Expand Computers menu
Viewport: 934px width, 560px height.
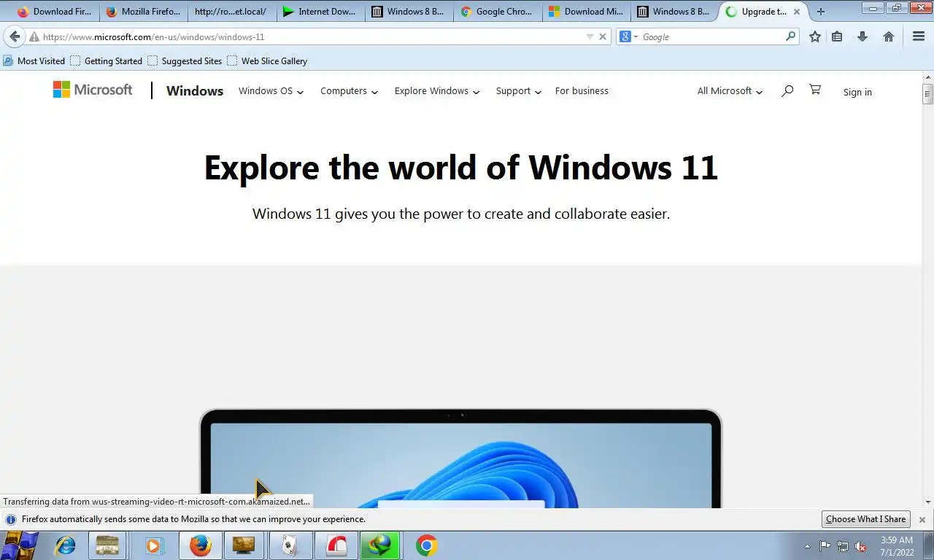click(349, 91)
